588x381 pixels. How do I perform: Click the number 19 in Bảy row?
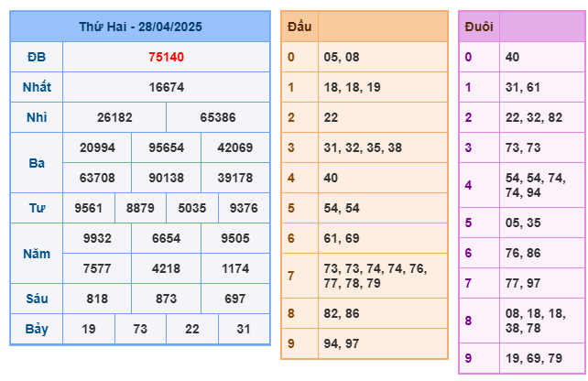[89, 329]
